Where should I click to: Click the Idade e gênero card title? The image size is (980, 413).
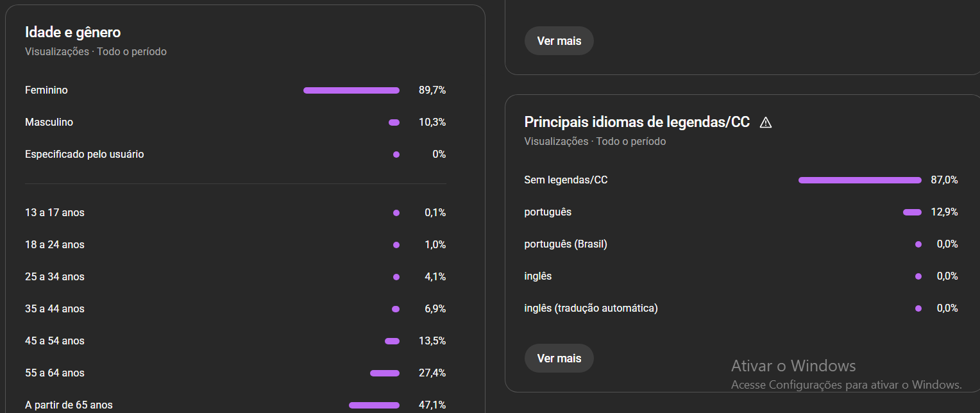[x=72, y=32]
